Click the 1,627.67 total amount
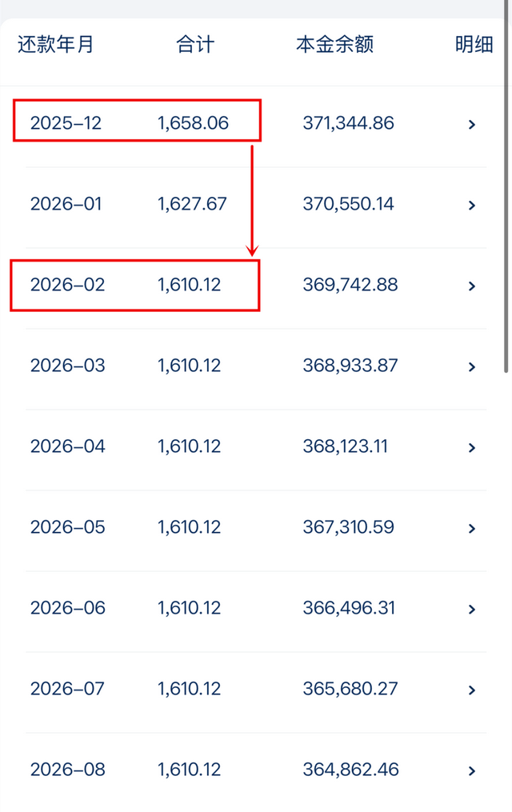 (x=192, y=204)
